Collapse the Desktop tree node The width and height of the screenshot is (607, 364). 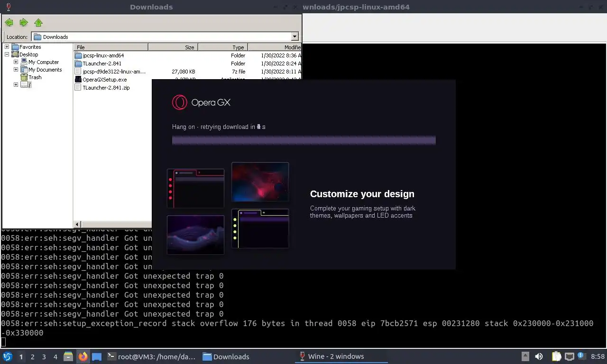click(7, 55)
